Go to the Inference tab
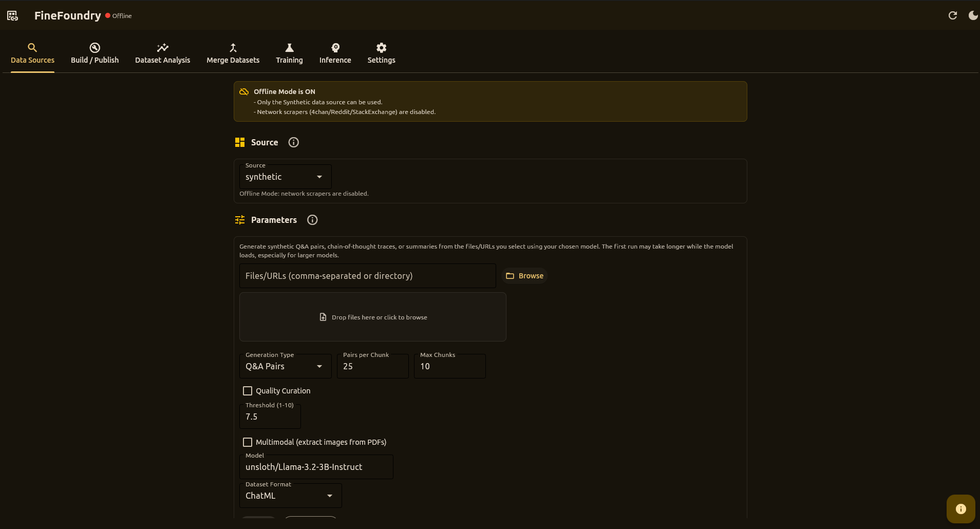The image size is (980, 529). [334, 53]
